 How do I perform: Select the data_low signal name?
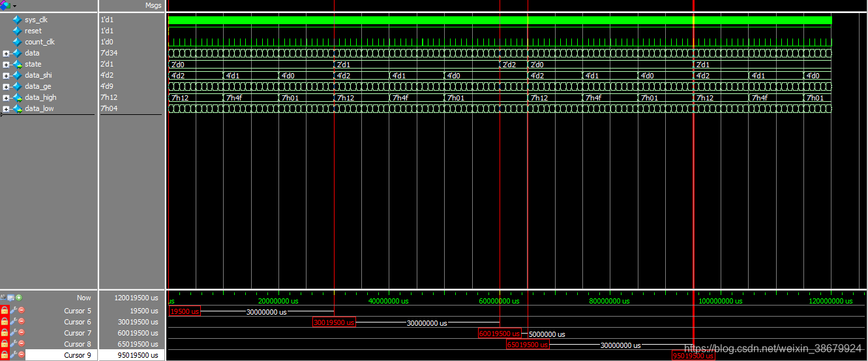[39, 108]
